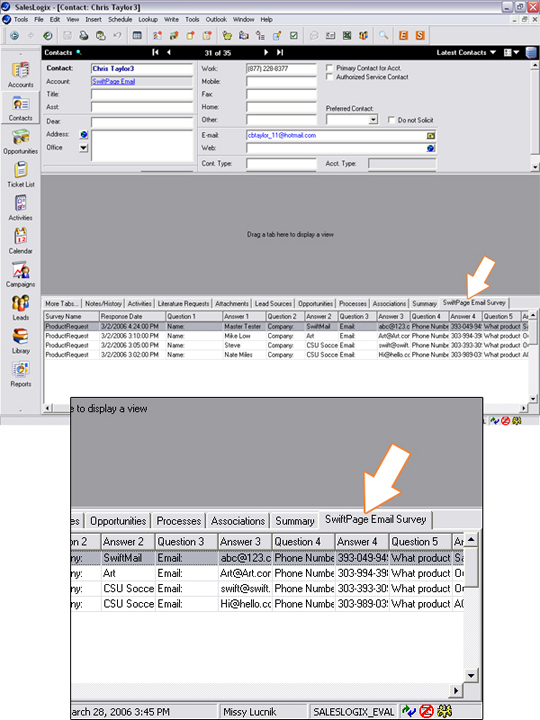This screenshot has height=720, width=540.
Task: Click the magnifier lookup toolbar icon
Action: pyautogui.click(x=383, y=35)
